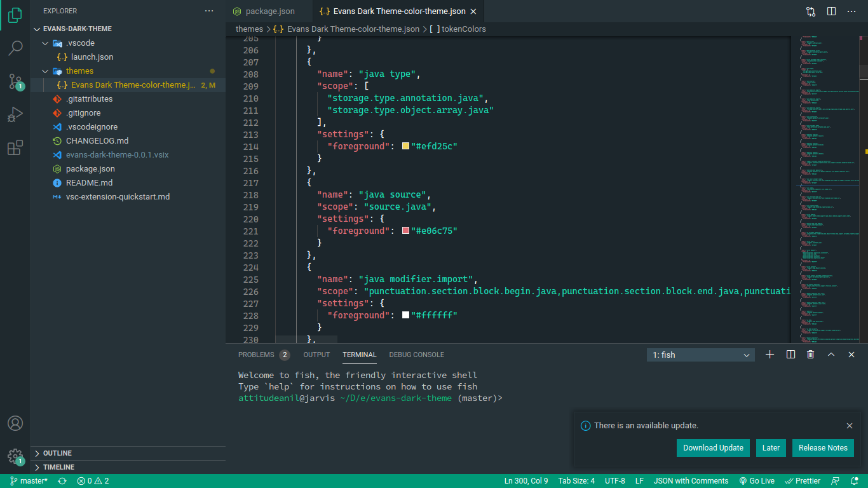
Task: Click the Later button
Action: pyautogui.click(x=771, y=448)
